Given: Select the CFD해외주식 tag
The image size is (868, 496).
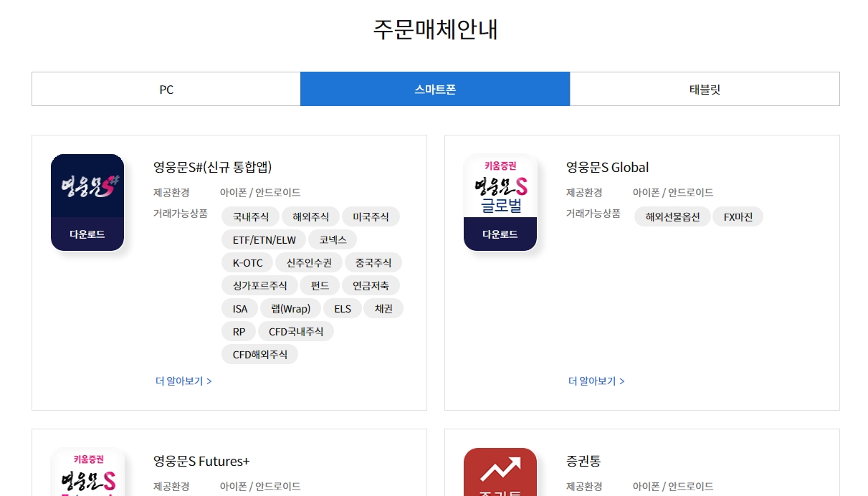Looking at the screenshot, I should (x=259, y=354).
